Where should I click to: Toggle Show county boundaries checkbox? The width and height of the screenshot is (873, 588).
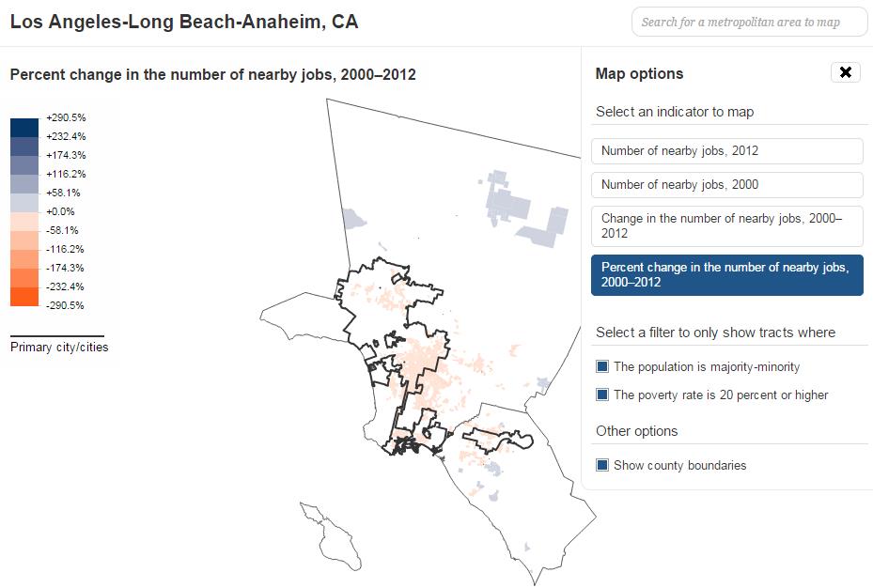(602, 466)
